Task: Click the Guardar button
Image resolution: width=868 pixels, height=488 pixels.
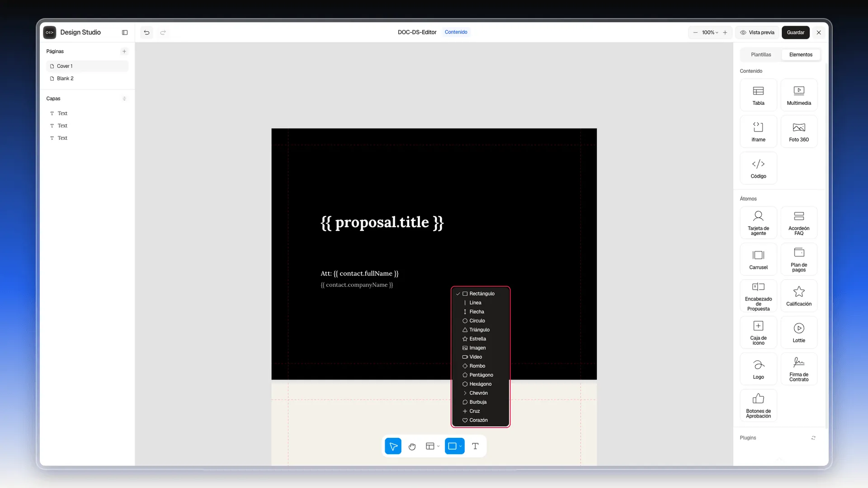Action: [x=795, y=33]
